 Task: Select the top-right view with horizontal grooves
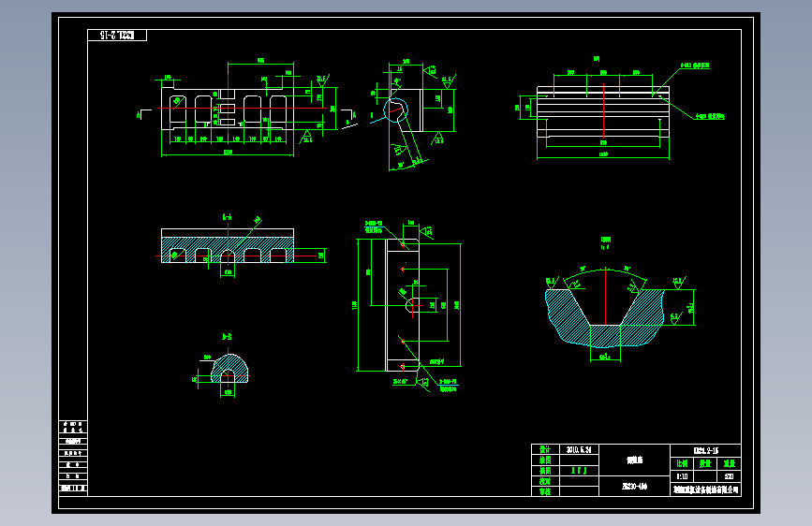point(603,112)
